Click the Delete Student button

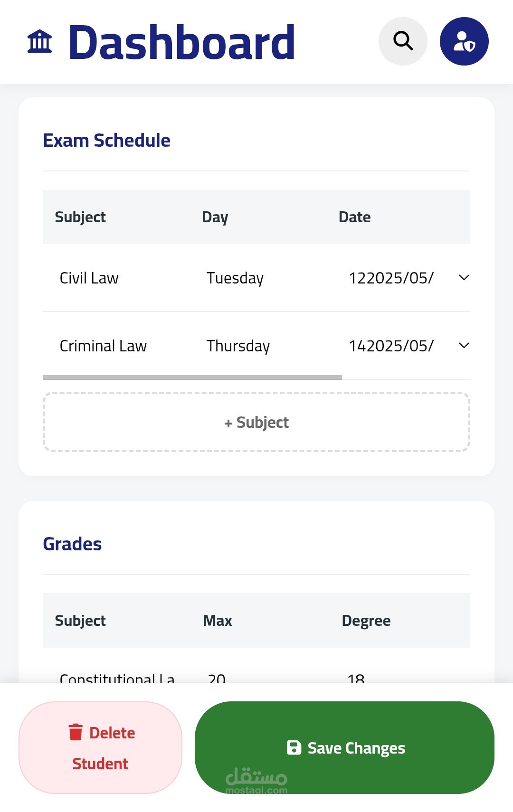tap(100, 747)
